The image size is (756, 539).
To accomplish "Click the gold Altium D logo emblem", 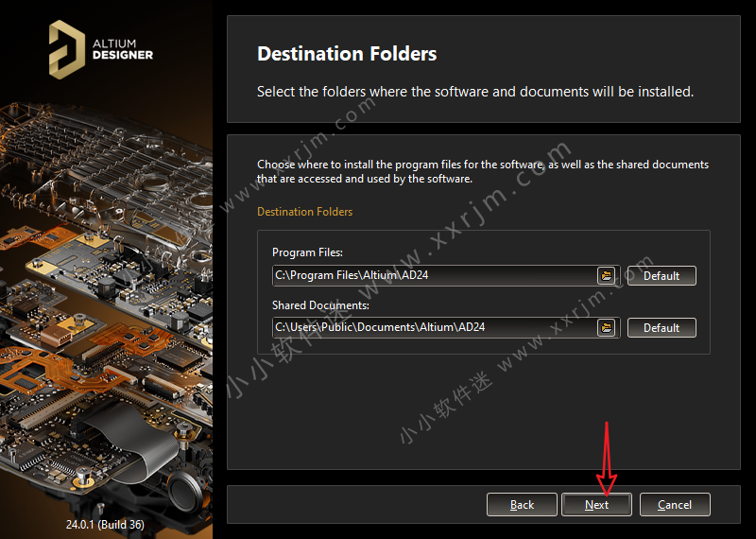I will tap(66, 47).
